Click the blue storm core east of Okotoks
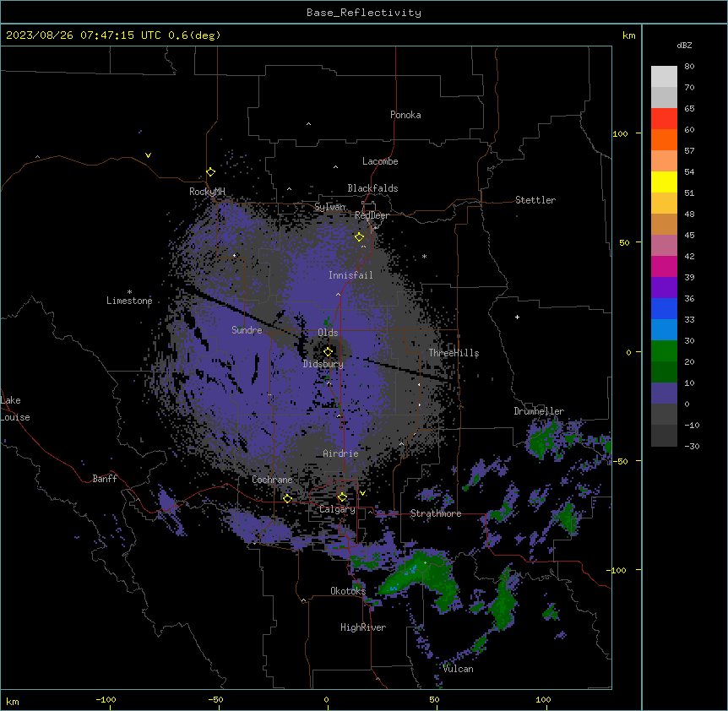The image size is (728, 711). point(411,569)
